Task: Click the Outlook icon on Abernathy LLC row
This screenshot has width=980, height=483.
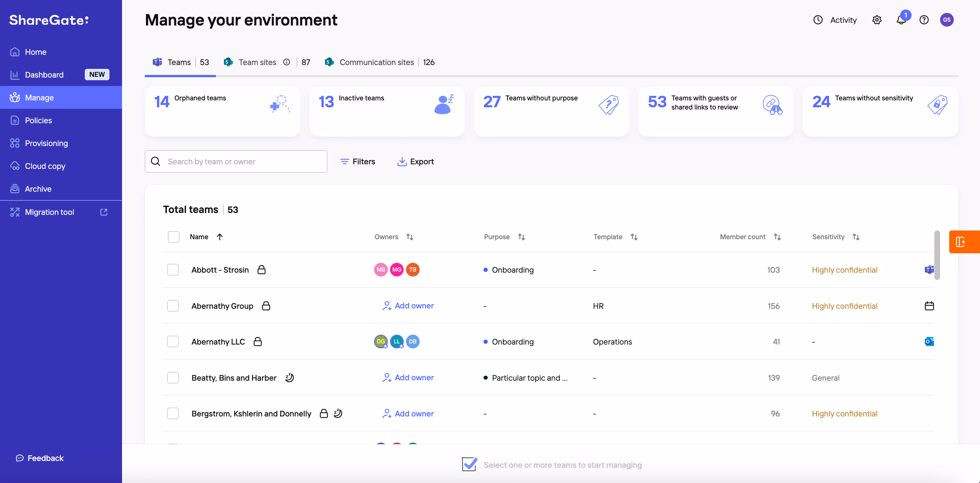Action: click(929, 342)
